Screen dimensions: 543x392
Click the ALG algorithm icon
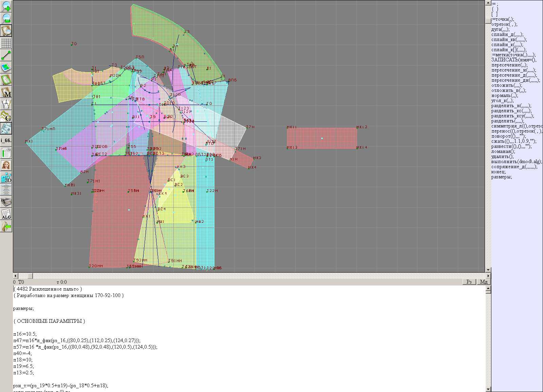6,214
